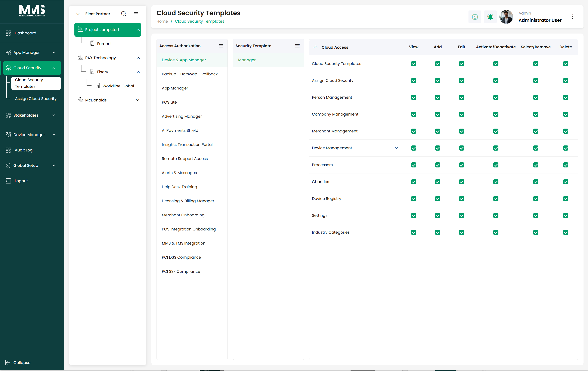Image resolution: width=588 pixels, height=371 pixels.
Task: Click the Worldline Global building icon
Action: coord(98,86)
